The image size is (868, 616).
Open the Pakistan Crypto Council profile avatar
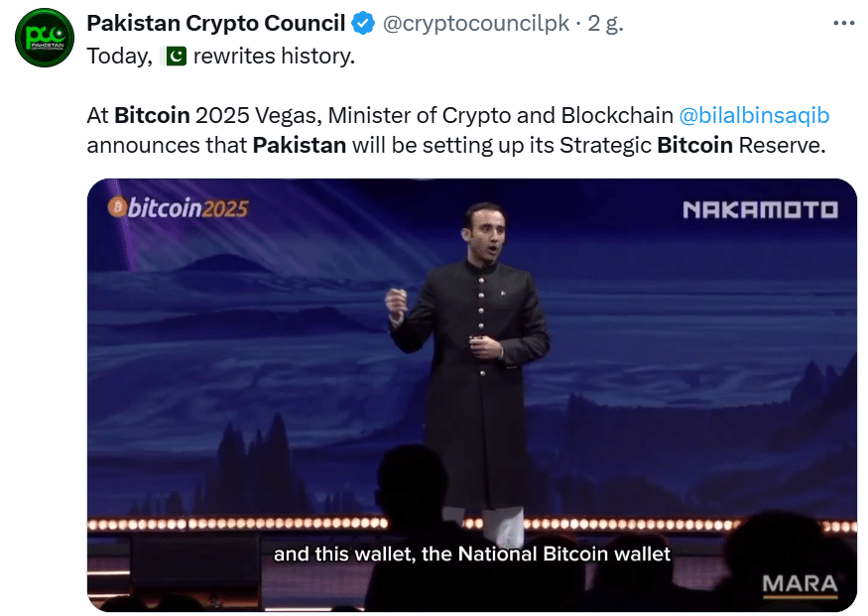44,38
